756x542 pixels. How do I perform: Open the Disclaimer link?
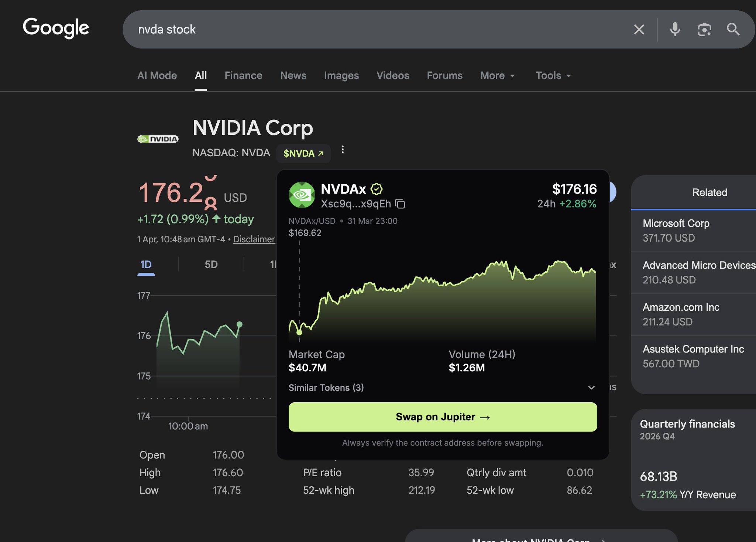click(254, 239)
